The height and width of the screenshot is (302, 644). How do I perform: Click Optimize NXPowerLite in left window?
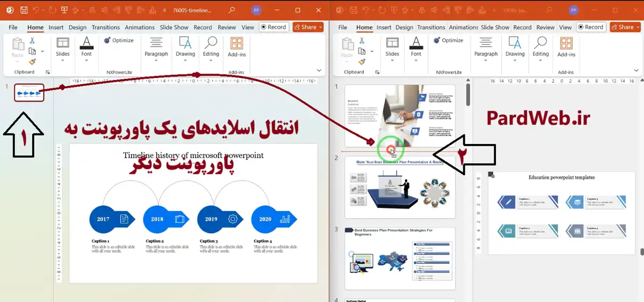click(119, 40)
